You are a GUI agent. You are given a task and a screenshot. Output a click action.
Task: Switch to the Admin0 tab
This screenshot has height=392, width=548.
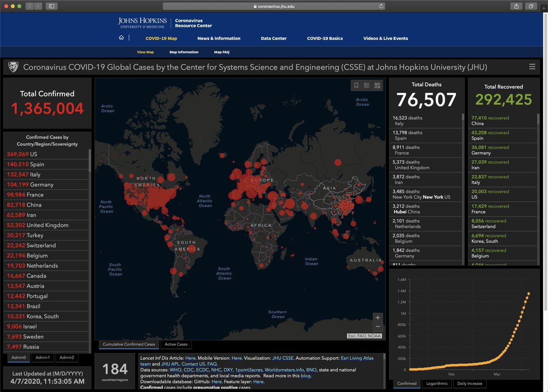19,357
